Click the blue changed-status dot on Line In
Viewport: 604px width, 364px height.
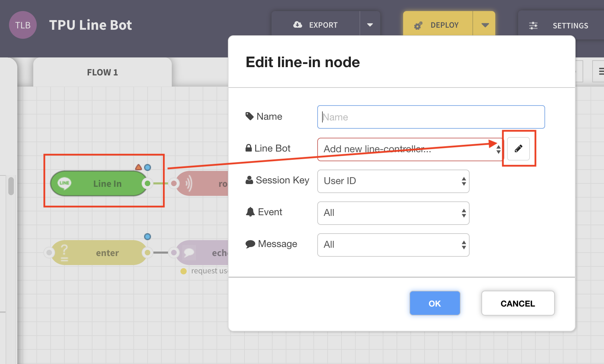pos(148,167)
